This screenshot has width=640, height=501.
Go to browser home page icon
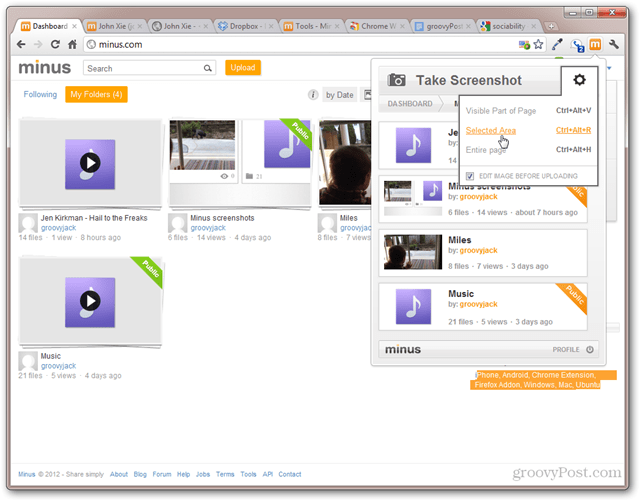click(72, 44)
